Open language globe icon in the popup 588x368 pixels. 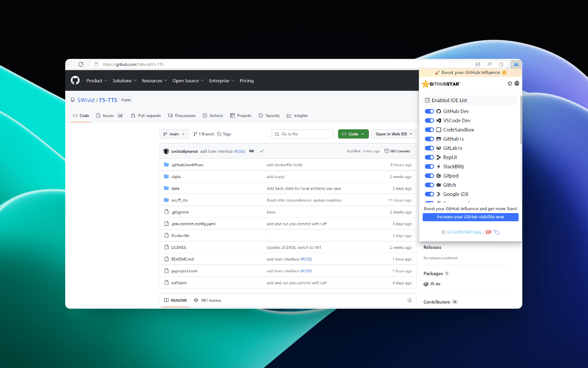point(517,84)
